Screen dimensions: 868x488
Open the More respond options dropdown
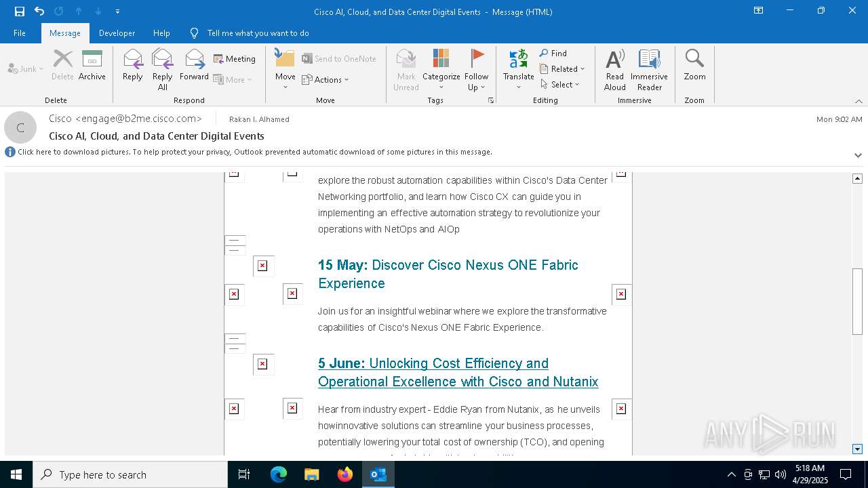[x=233, y=79]
